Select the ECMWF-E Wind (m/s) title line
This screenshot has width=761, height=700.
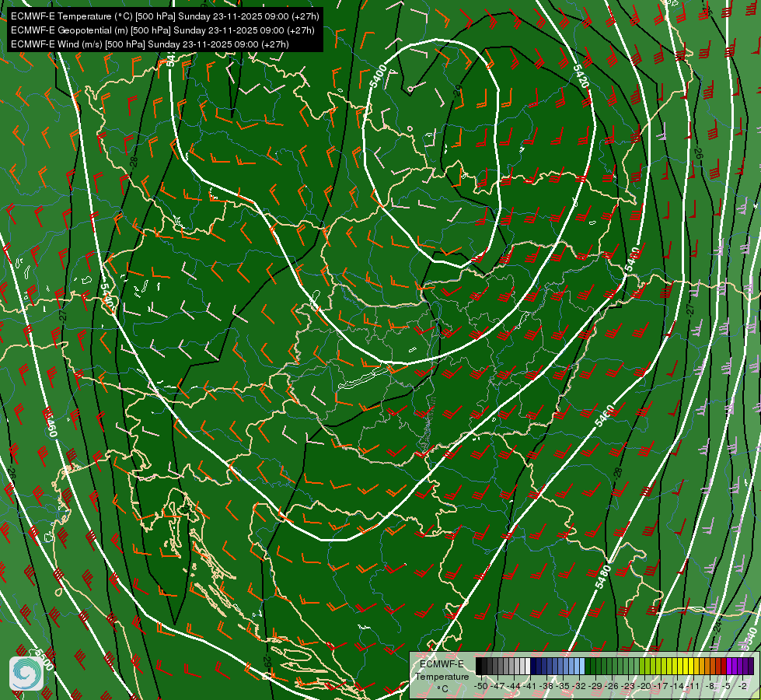[x=150, y=44]
